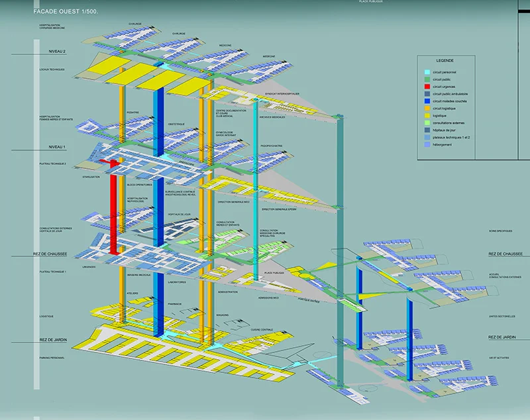
Task: Select the 'LABORATOIRES' label
Action: (177, 282)
